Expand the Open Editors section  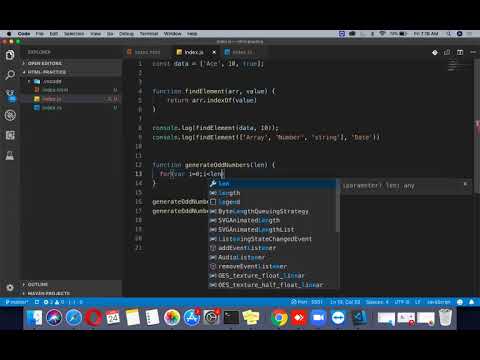coord(72,63)
